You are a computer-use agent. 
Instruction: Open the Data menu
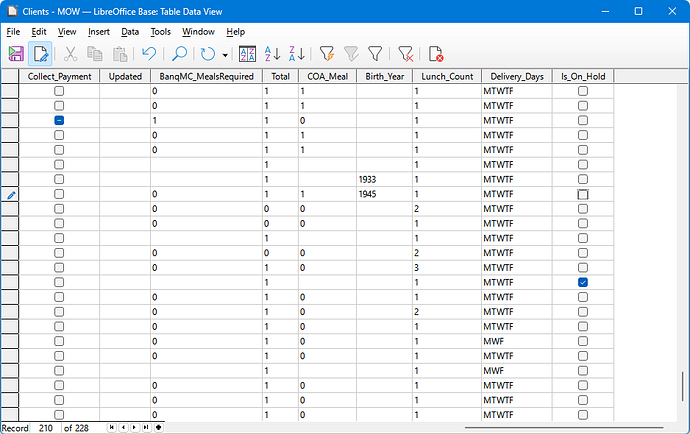click(x=130, y=32)
